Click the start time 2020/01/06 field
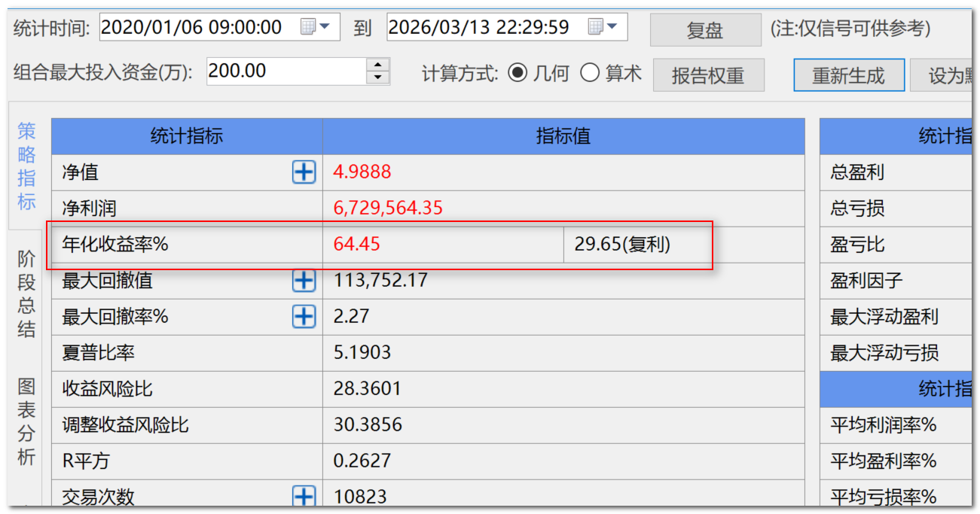Screen dimensions: 980x514 (x=196, y=27)
